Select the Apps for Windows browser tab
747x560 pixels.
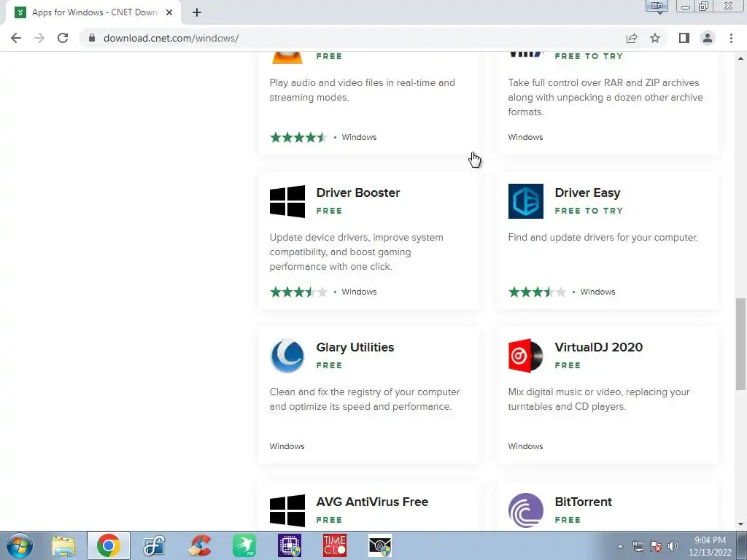(93, 12)
